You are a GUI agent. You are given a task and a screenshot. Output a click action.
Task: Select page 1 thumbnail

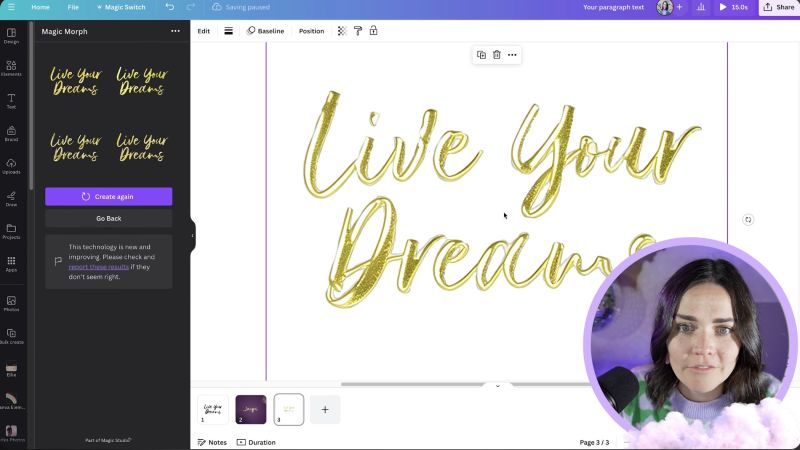pos(213,410)
